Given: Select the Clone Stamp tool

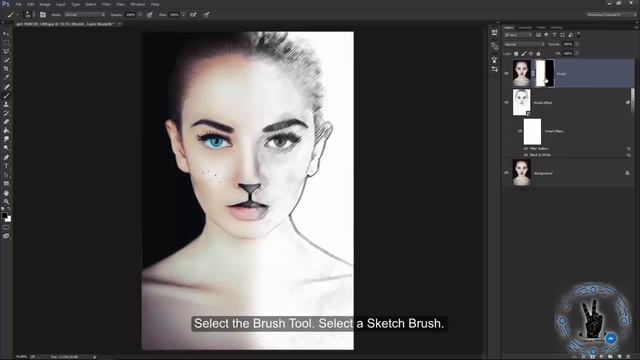Looking at the screenshot, I should click(6, 104).
